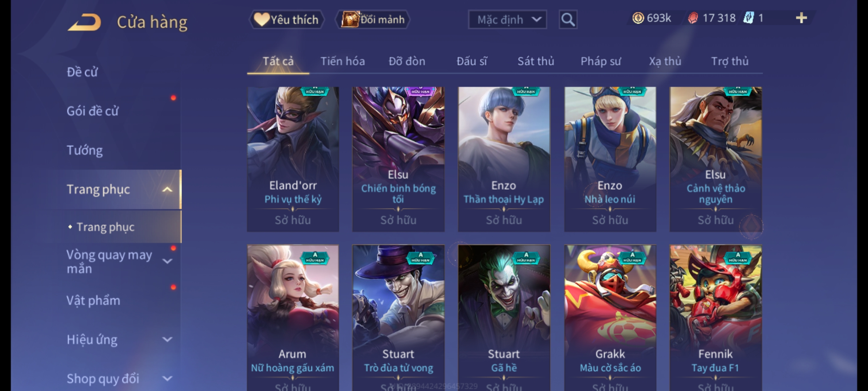The image size is (868, 391).
Task: Open Đổi mảnh chest button
Action: 373,20
